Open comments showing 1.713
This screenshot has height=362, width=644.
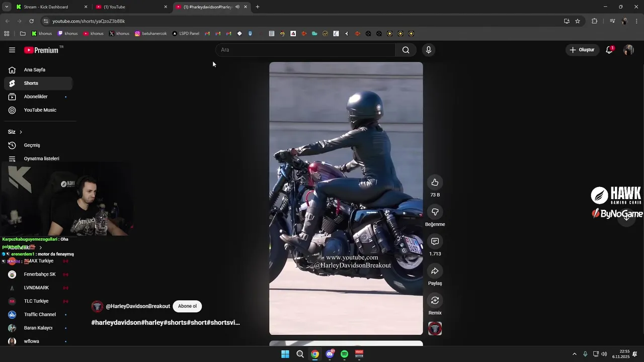click(435, 241)
